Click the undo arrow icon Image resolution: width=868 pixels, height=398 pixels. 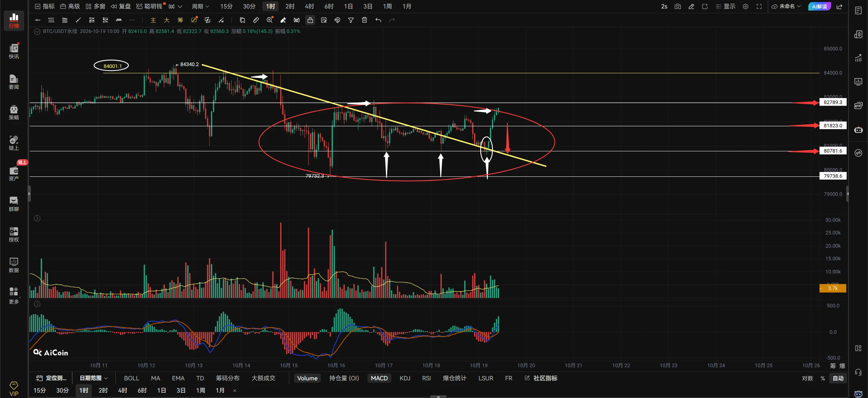click(x=378, y=20)
